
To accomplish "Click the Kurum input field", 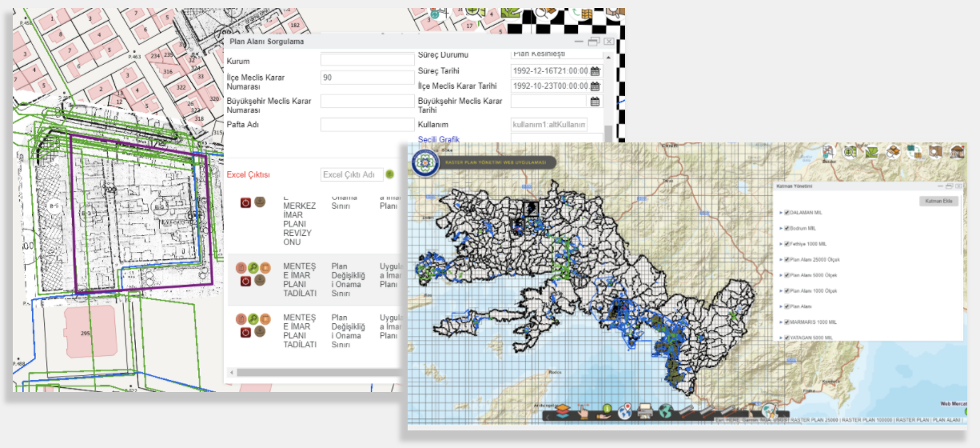I will pos(367,60).
